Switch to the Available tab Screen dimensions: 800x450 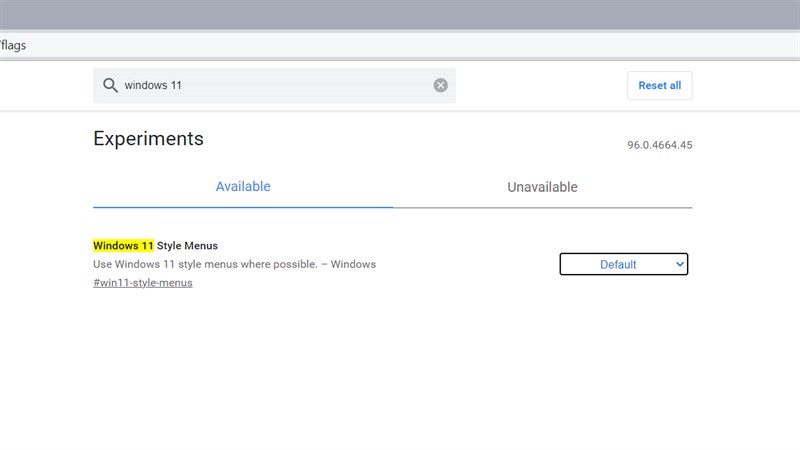click(x=243, y=187)
